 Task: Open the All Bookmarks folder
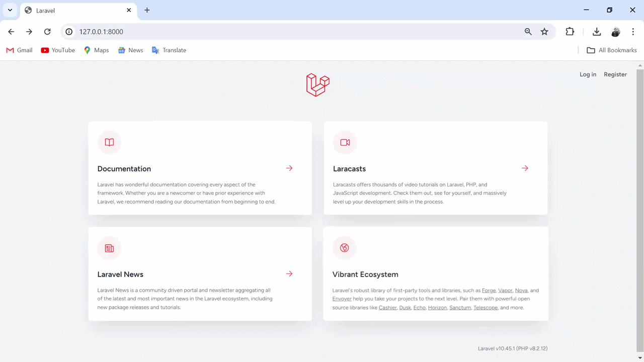click(x=612, y=50)
